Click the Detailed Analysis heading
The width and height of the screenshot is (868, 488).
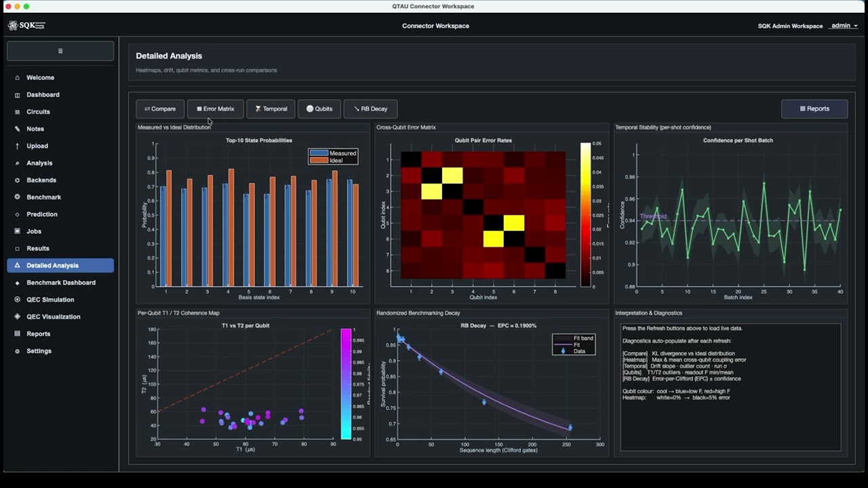click(169, 56)
